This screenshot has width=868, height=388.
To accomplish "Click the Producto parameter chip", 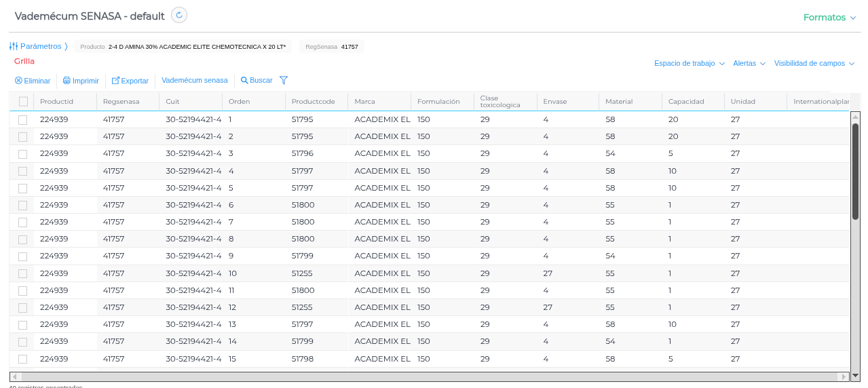I will coord(183,47).
